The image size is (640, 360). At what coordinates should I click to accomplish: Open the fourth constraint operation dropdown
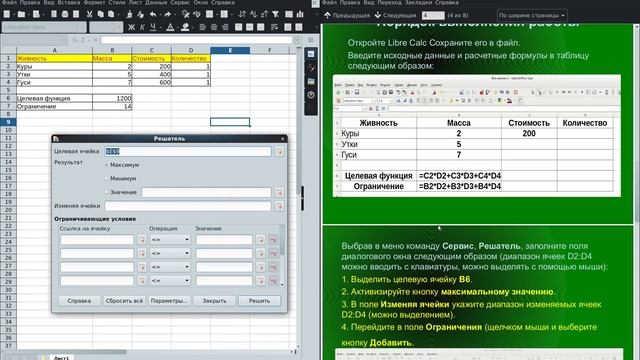pyautogui.click(x=170, y=280)
